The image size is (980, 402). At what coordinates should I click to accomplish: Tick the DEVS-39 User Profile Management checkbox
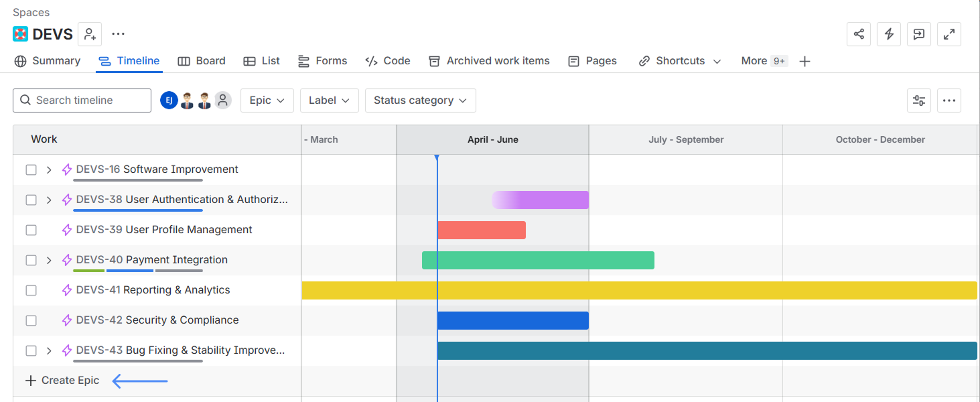coord(31,230)
